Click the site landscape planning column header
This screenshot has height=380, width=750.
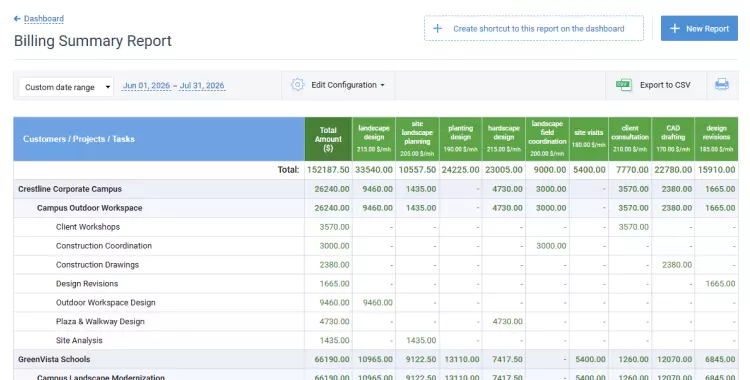click(417, 139)
